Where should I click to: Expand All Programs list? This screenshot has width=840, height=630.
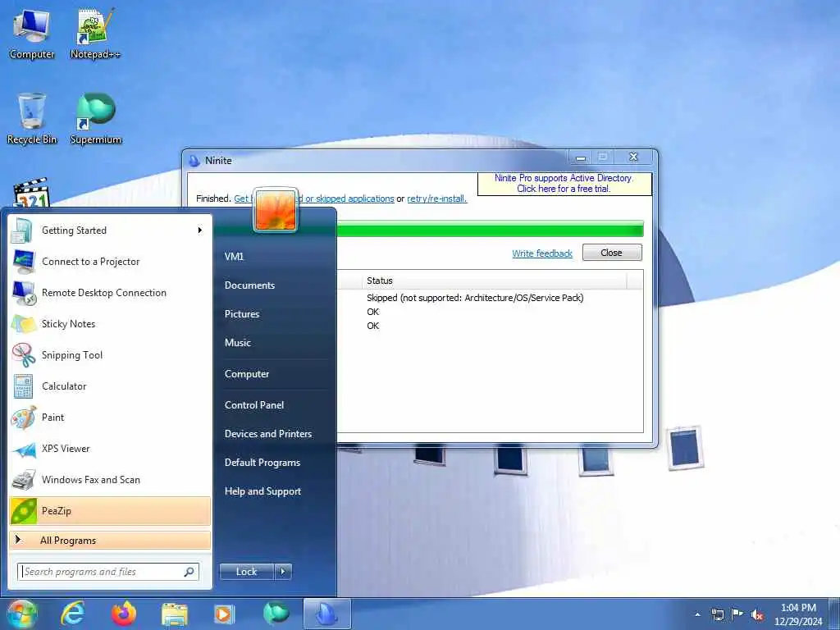pyautogui.click(x=110, y=540)
